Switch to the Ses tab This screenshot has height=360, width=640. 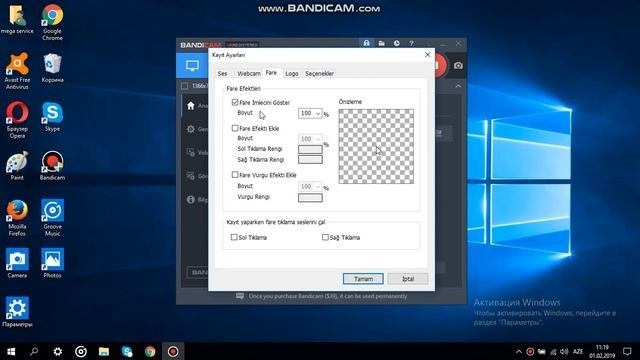coord(222,73)
